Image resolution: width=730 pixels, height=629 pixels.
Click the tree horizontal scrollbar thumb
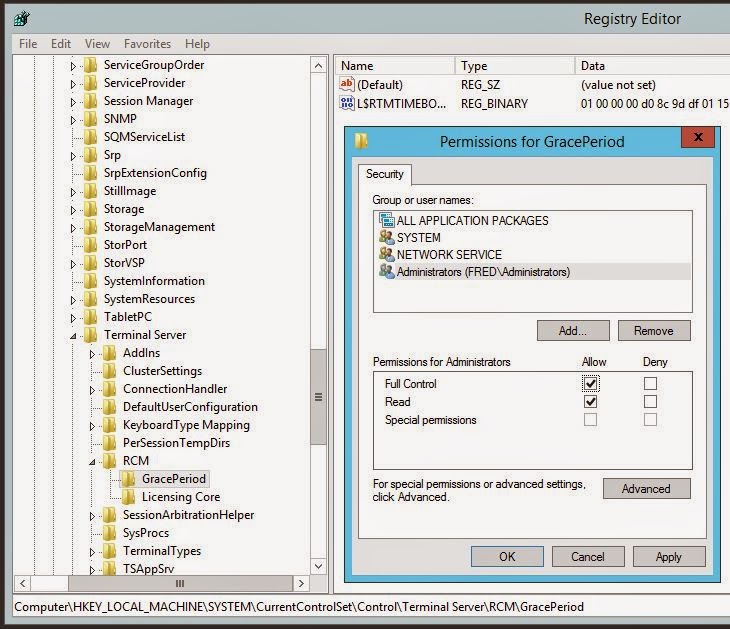180,583
